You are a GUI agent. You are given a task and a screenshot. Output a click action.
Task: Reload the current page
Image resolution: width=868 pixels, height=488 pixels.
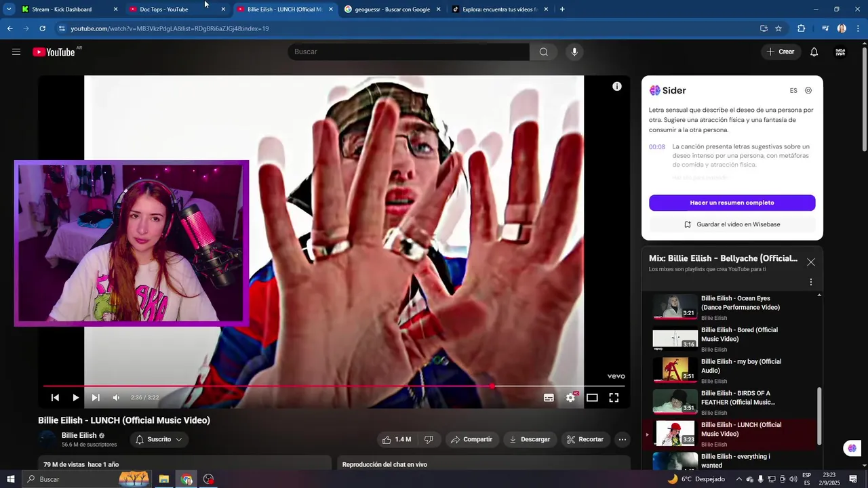[x=42, y=28]
